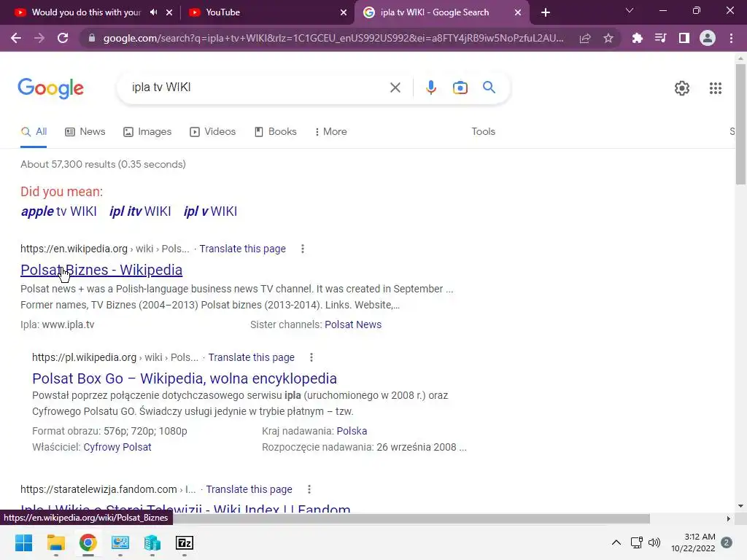Open Chrome extensions puzzle icon
Image resolution: width=747 pixels, height=560 pixels.
coord(638,38)
